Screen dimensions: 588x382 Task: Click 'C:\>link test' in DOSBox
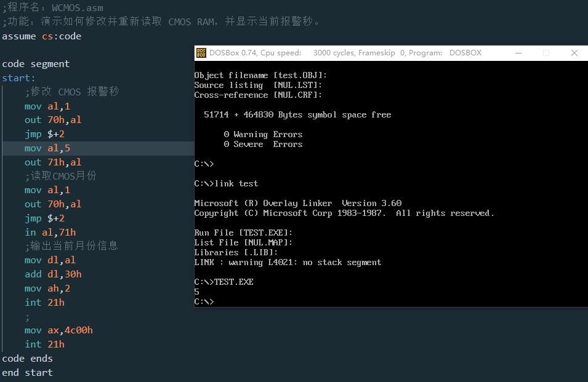pos(226,183)
